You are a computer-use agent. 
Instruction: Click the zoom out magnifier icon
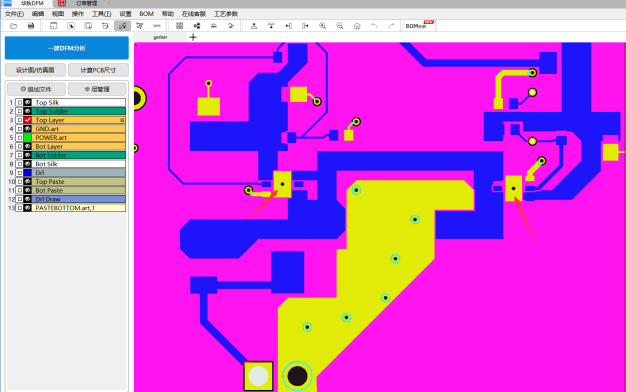click(x=339, y=26)
